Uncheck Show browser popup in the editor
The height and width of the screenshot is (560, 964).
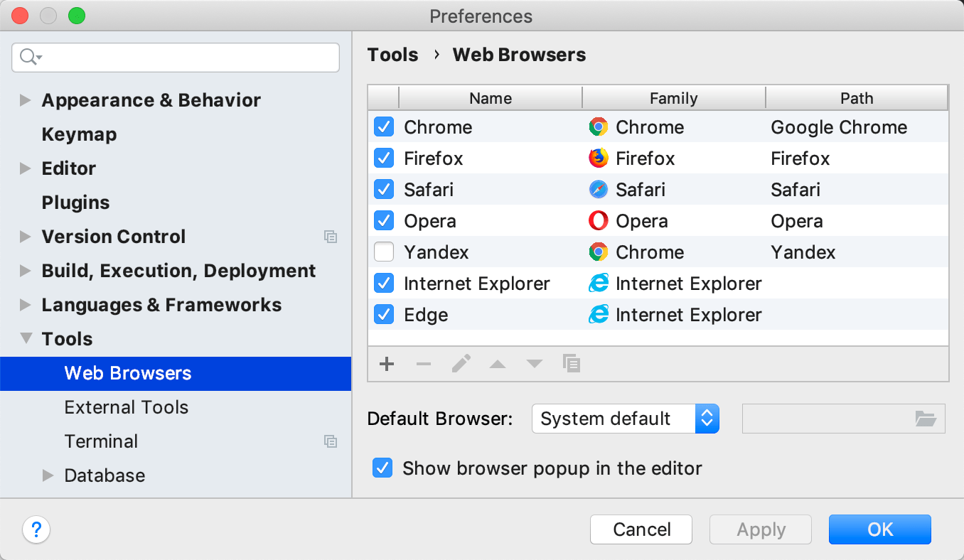point(382,468)
